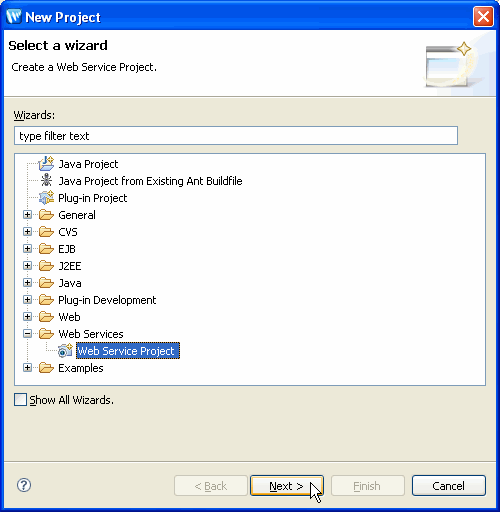Click the Cancel button
Image resolution: width=500 pixels, height=512 pixels.
click(448, 486)
